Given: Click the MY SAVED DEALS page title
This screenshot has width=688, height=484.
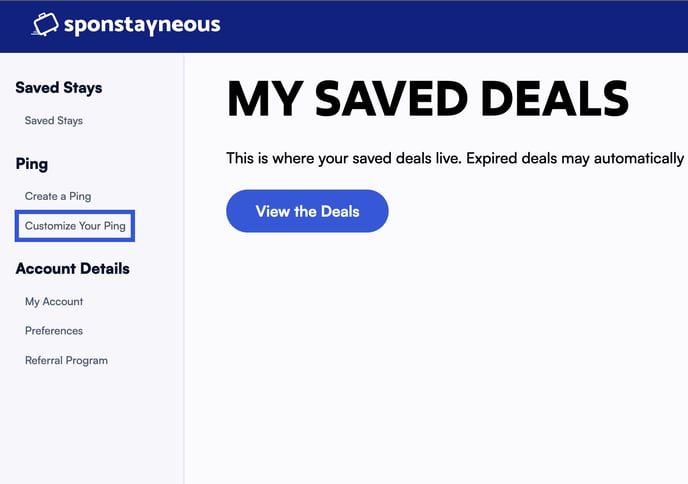Looking at the screenshot, I should [x=428, y=99].
